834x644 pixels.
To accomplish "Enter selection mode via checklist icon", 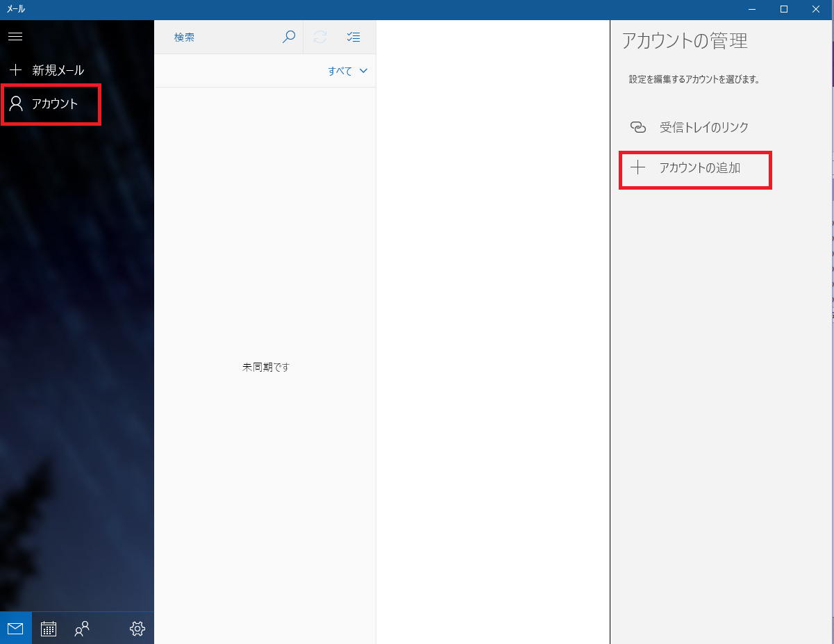I will pyautogui.click(x=353, y=38).
